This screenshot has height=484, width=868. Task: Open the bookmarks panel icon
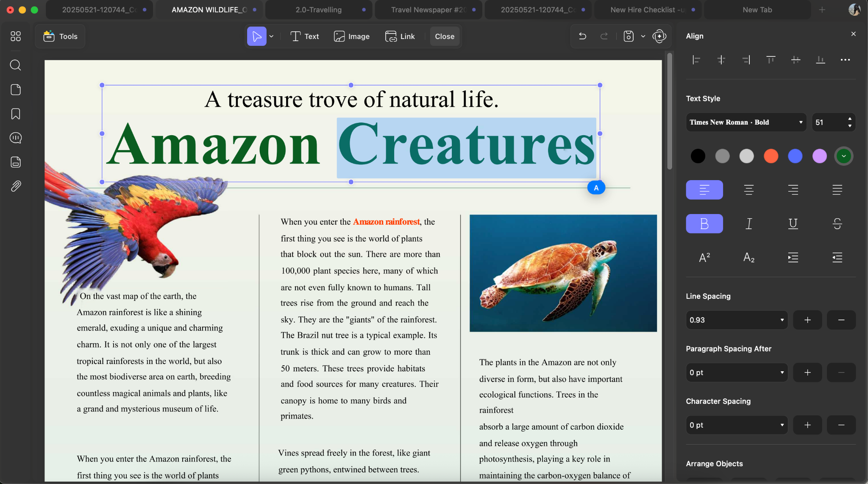pyautogui.click(x=16, y=114)
